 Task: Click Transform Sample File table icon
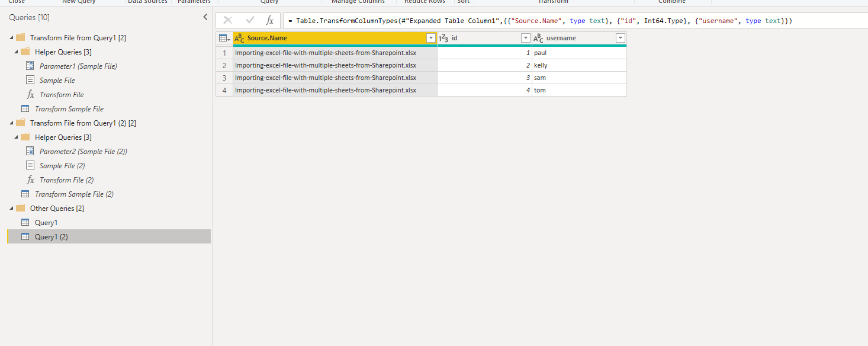[x=25, y=108]
